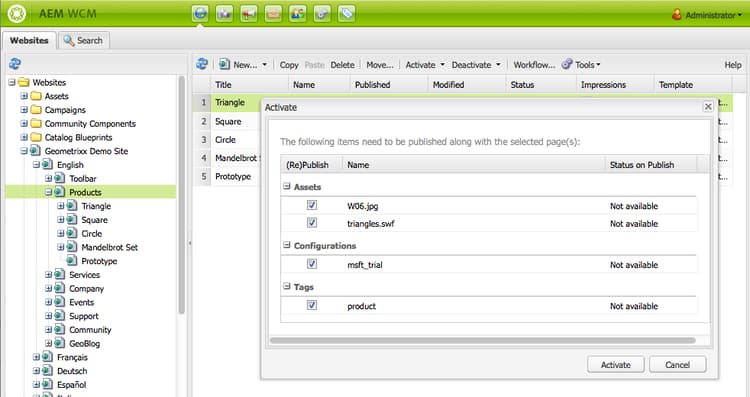Screen dimensions: 750x397
Task: Open the Websites console globe icon
Action: [200, 13]
